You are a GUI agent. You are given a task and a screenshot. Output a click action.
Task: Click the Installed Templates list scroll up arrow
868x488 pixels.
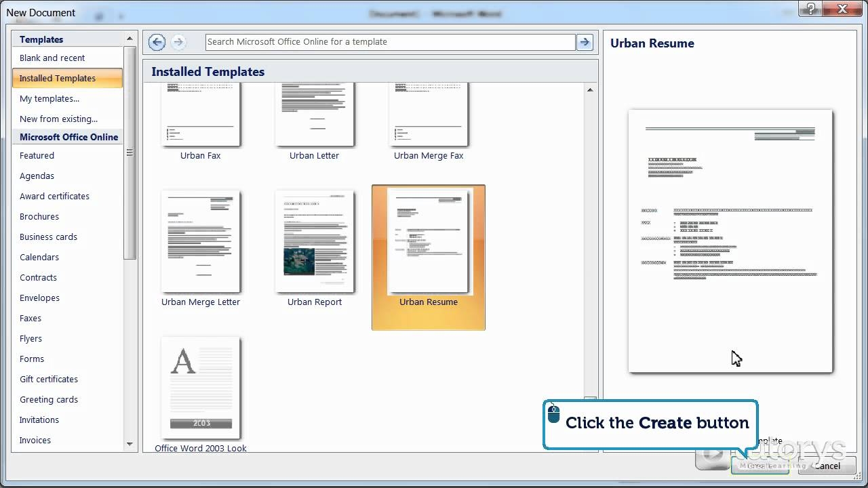[590, 89]
